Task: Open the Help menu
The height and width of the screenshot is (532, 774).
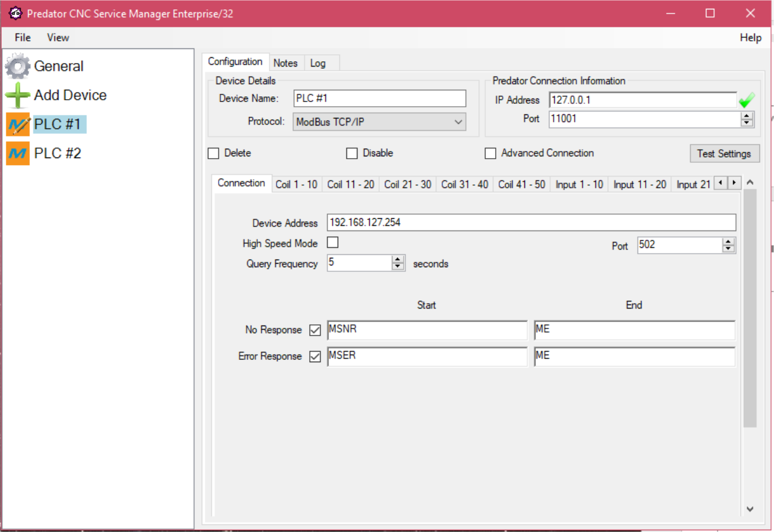Action: pyautogui.click(x=750, y=37)
